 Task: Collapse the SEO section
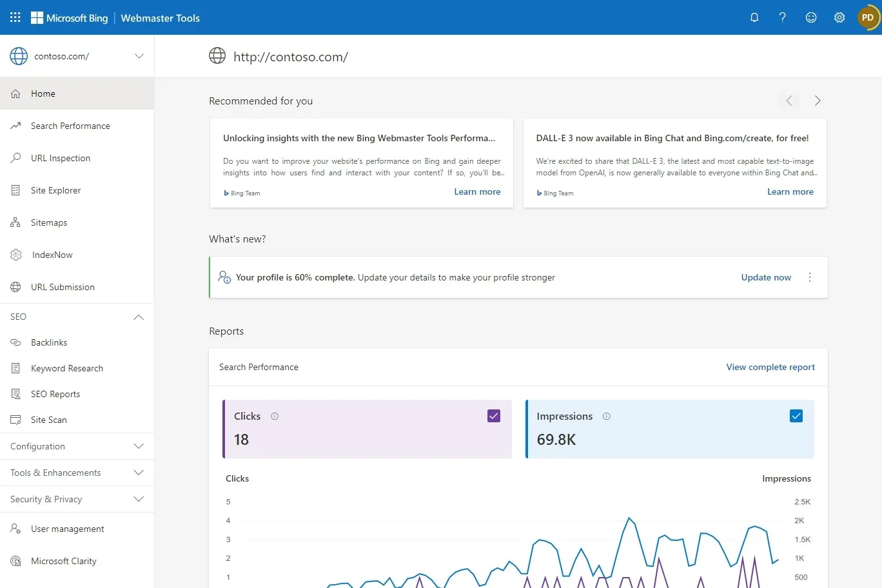tap(77, 317)
